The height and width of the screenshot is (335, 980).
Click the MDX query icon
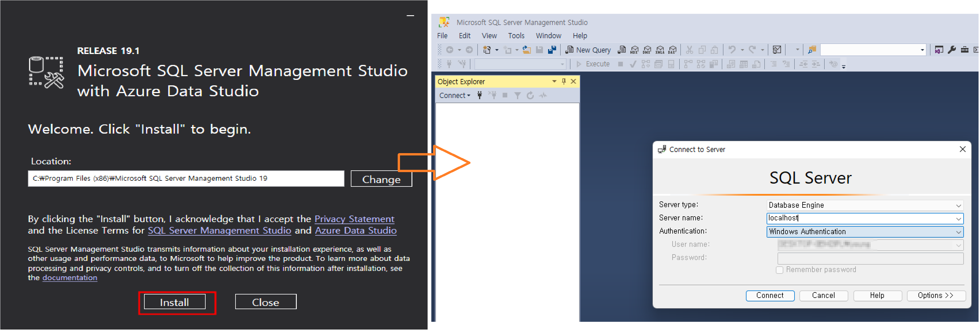[x=635, y=50]
